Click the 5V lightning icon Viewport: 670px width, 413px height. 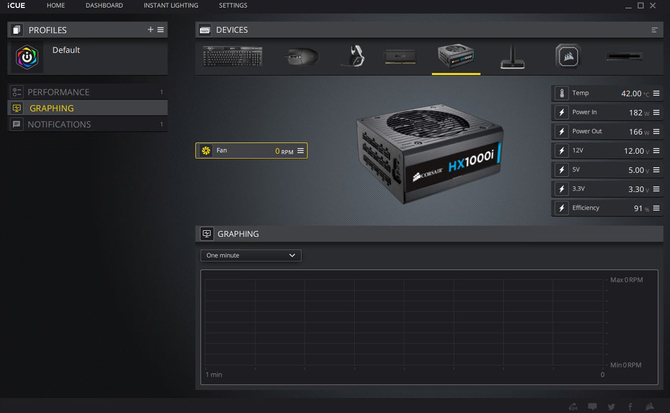[561, 170]
